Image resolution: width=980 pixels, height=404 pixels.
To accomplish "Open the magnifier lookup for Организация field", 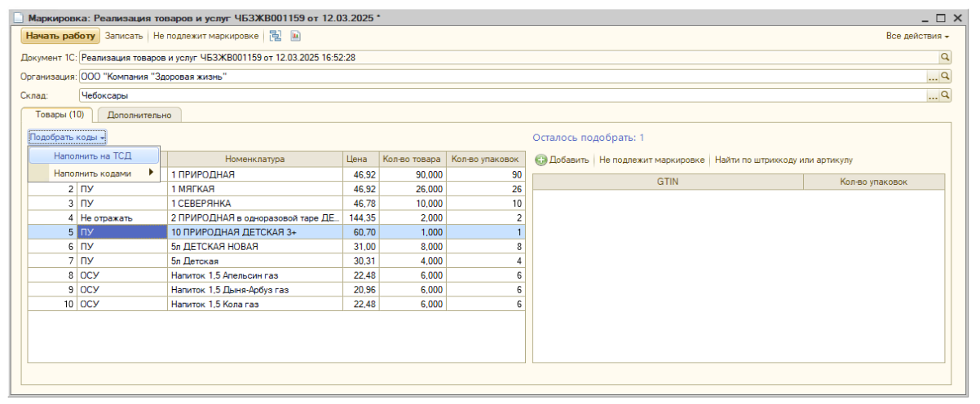I will pyautogui.click(x=946, y=76).
